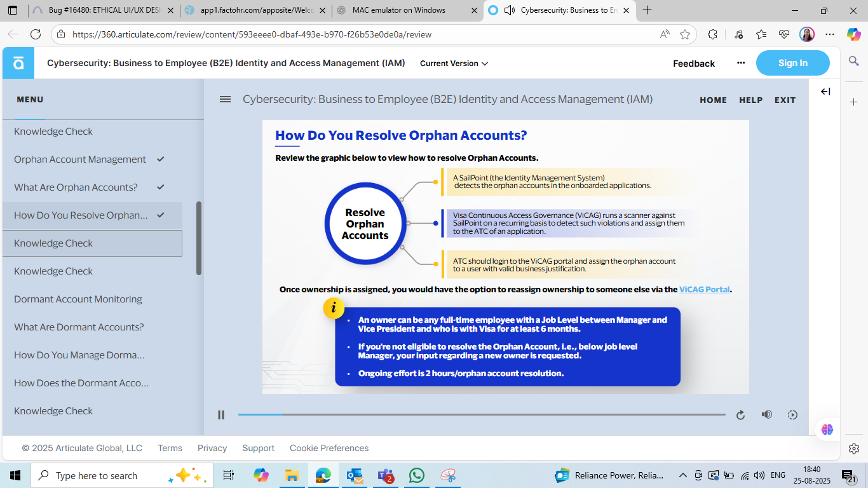The height and width of the screenshot is (488, 868).
Task: Click HELP in course header
Action: coord(750,100)
